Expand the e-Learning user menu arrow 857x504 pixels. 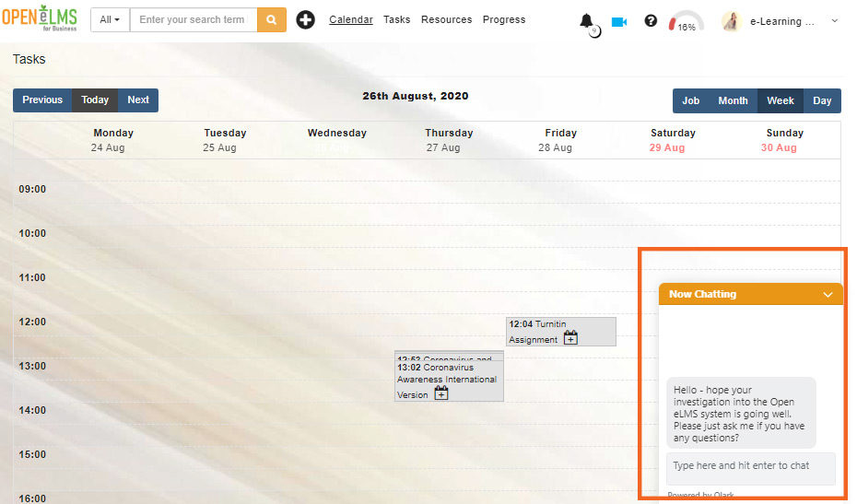[x=835, y=20]
